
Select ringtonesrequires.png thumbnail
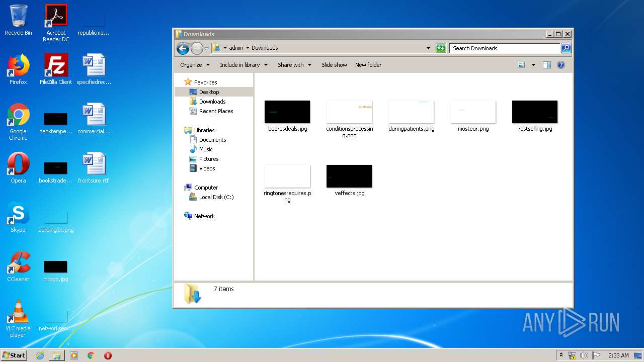287,176
